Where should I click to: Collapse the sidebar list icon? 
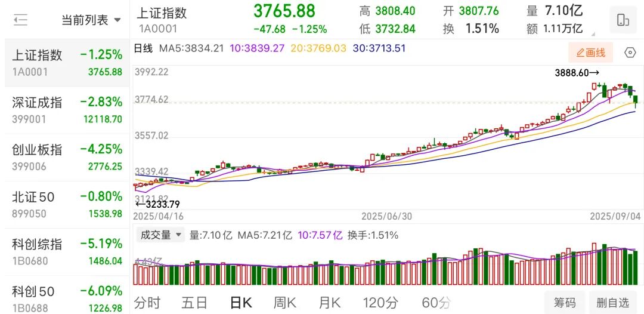tap(20, 20)
